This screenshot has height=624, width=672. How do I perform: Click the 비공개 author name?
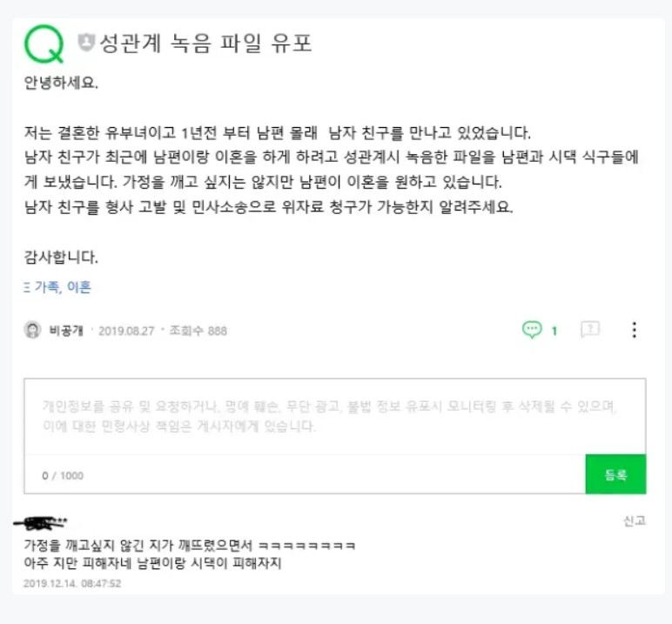[66, 331]
